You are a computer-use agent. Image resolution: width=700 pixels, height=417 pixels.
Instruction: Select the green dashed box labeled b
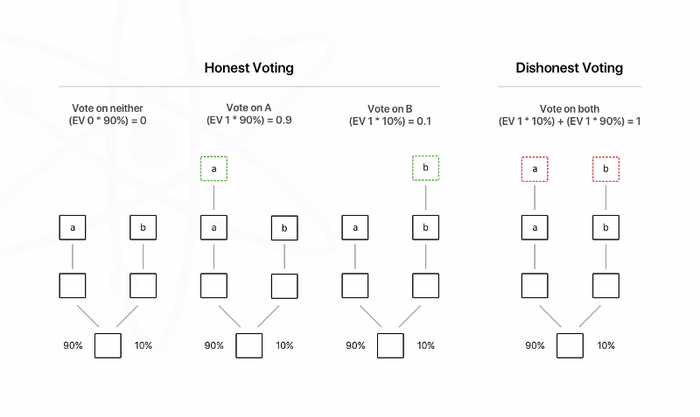click(426, 169)
